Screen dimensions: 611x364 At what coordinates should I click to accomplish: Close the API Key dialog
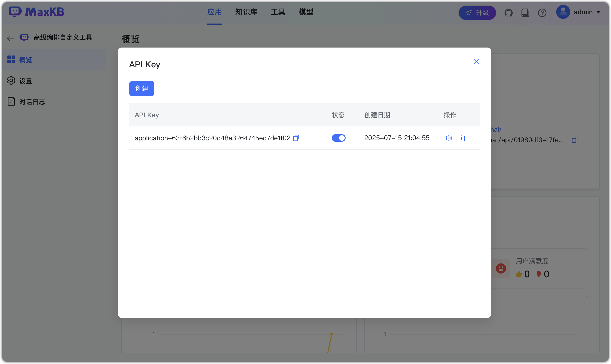tap(476, 61)
